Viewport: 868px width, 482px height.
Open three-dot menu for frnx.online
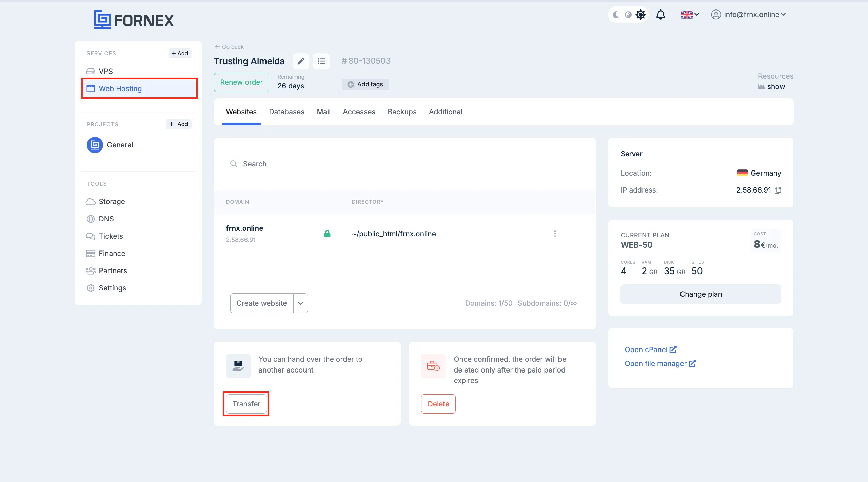tap(555, 234)
